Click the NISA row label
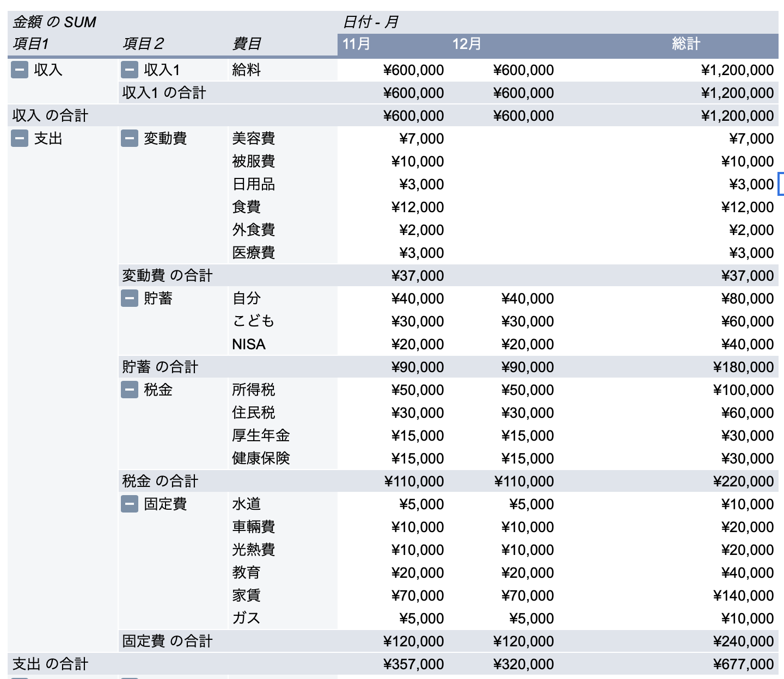The height and width of the screenshot is (679, 784). coord(249,344)
